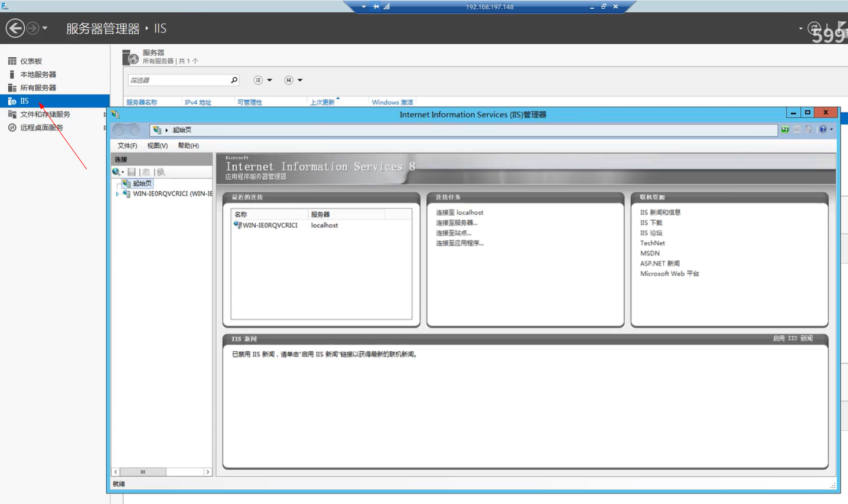Image resolution: width=848 pixels, height=504 pixels.
Task: Open Microsoft Web 平台 link
Action: (670, 274)
